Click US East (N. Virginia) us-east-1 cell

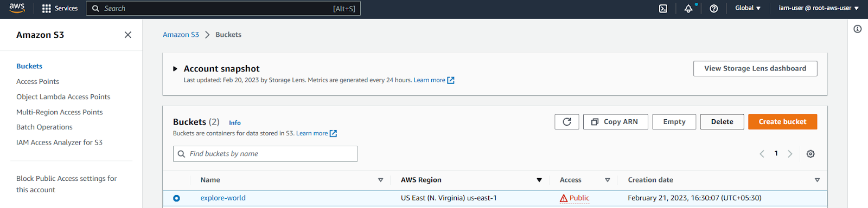click(449, 198)
